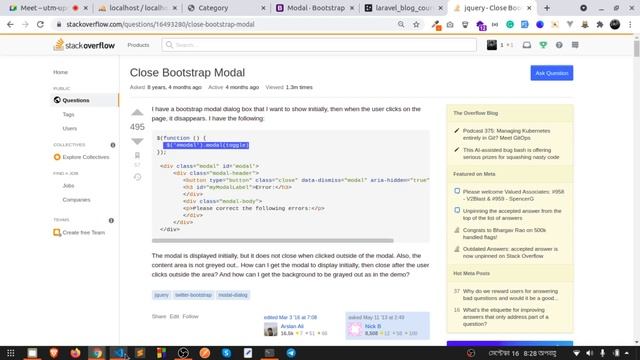Open VS Code from the taskbar

point(118,353)
